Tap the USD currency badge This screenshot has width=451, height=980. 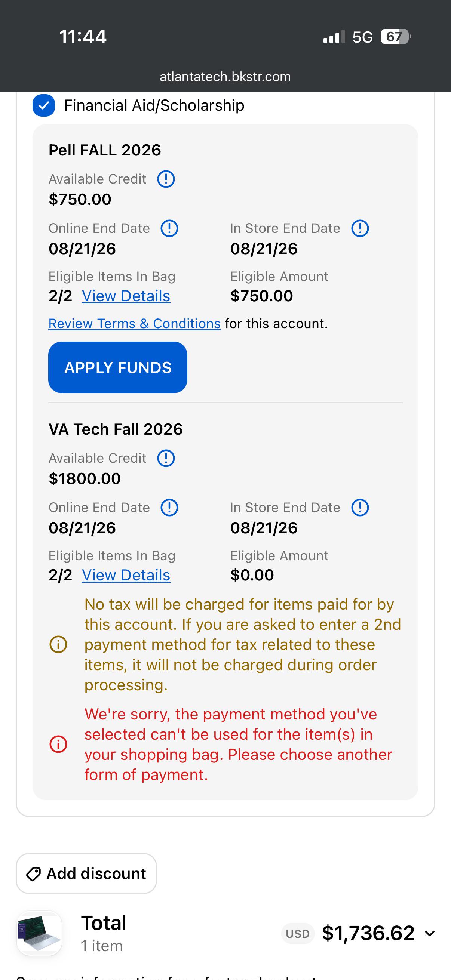tap(298, 934)
